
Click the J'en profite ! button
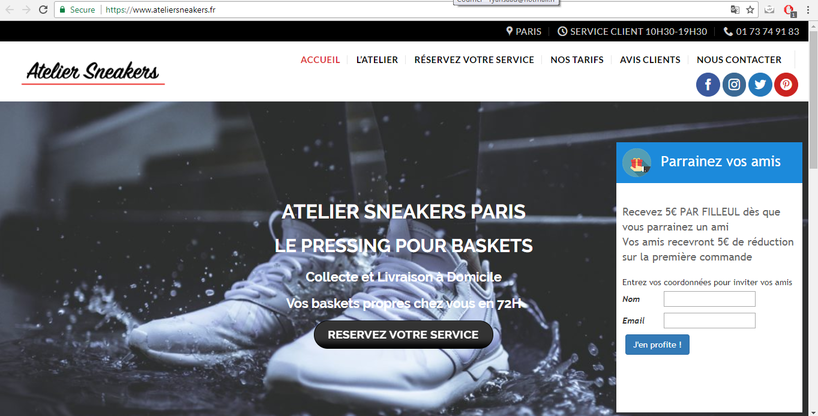pyautogui.click(x=657, y=344)
